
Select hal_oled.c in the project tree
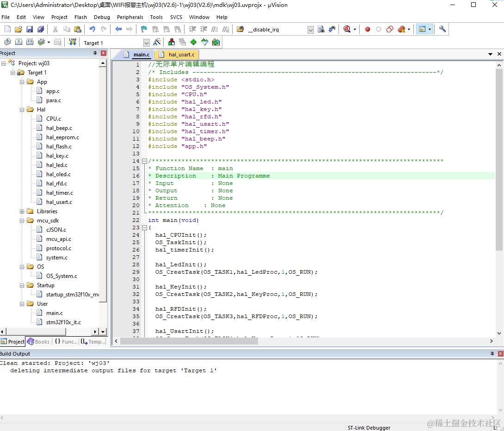pyautogui.click(x=58, y=174)
